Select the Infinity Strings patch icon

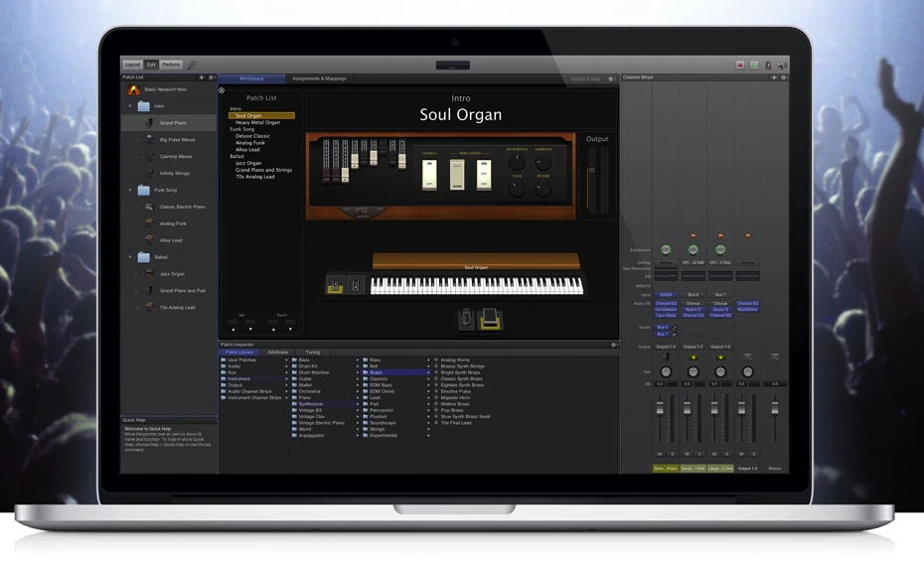pyautogui.click(x=150, y=173)
